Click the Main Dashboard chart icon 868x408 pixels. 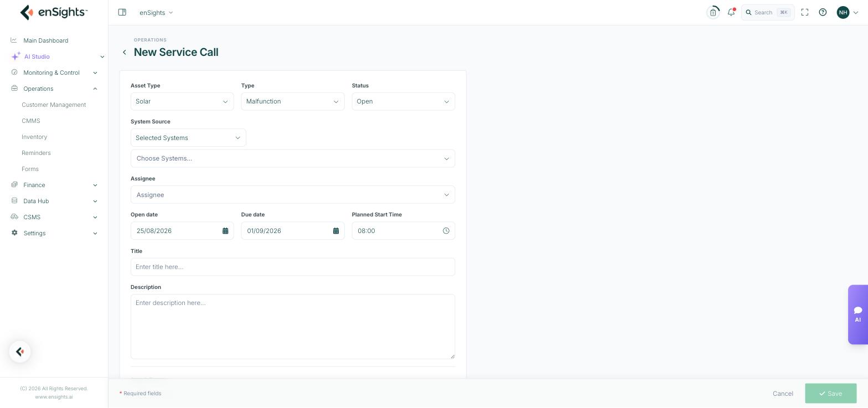(x=14, y=40)
